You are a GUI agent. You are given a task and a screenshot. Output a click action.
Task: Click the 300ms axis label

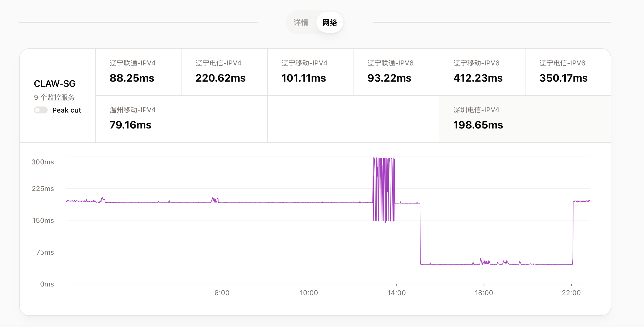43,162
